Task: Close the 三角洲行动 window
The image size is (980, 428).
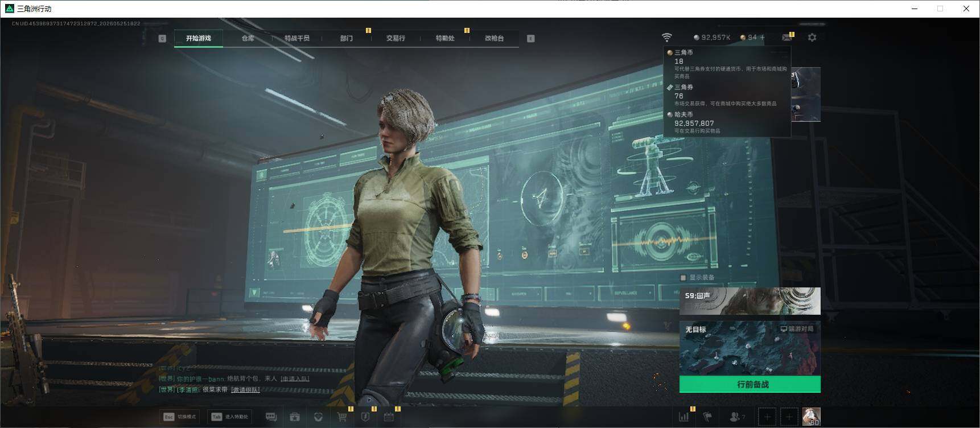Action: coord(966,9)
